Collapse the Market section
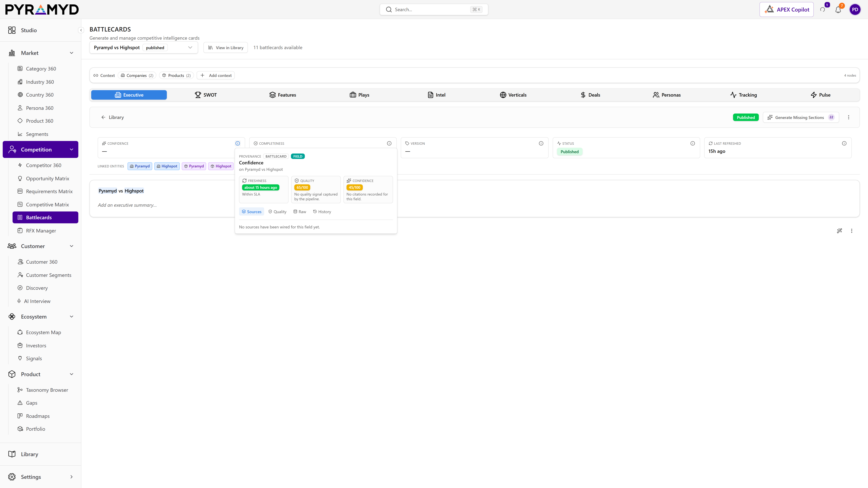The height and width of the screenshot is (488, 868). pos(71,53)
